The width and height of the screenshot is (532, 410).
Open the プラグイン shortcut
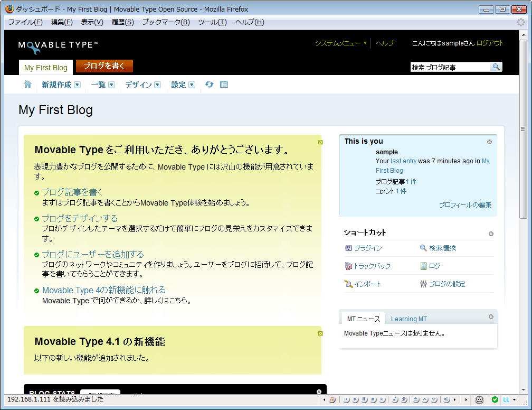tap(363, 248)
